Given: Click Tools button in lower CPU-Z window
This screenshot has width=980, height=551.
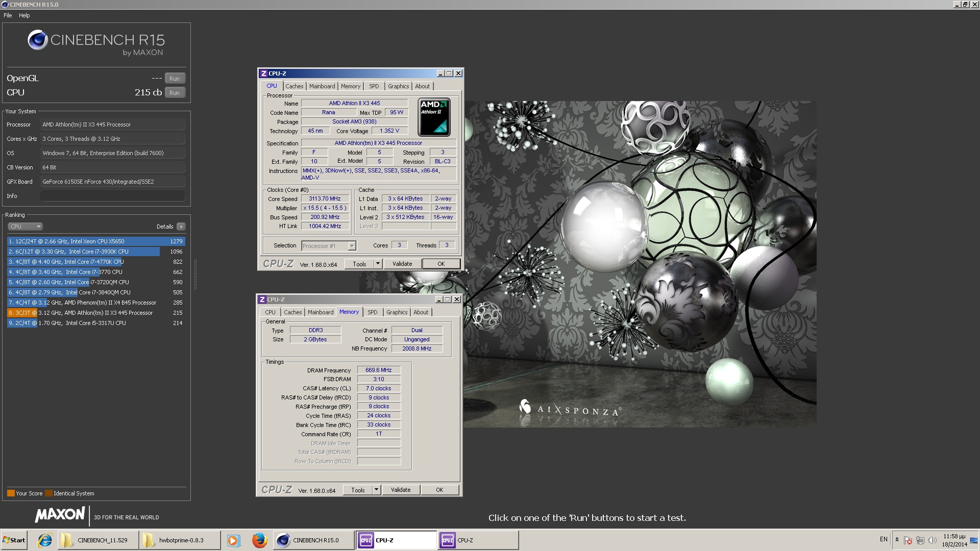Looking at the screenshot, I should pos(358,490).
